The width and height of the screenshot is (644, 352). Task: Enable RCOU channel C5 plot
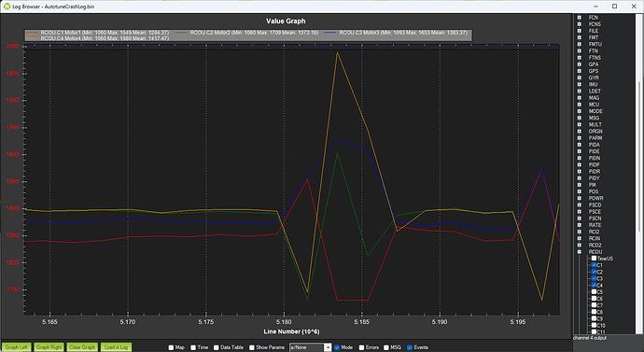594,292
